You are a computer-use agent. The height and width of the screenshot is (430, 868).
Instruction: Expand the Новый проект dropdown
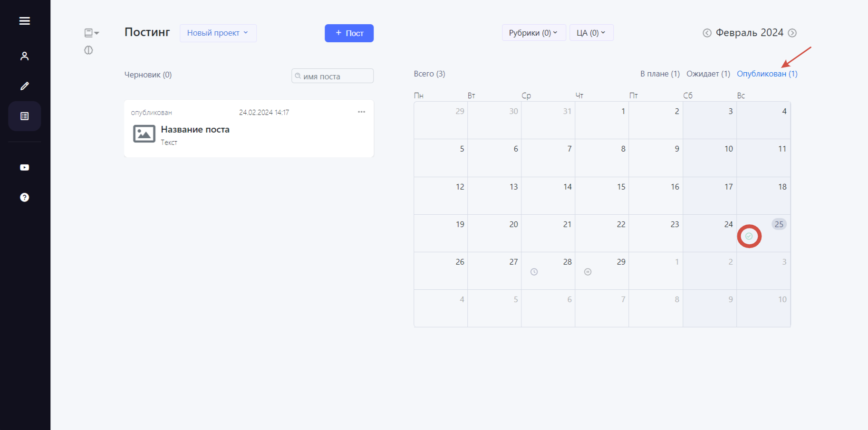pos(218,33)
